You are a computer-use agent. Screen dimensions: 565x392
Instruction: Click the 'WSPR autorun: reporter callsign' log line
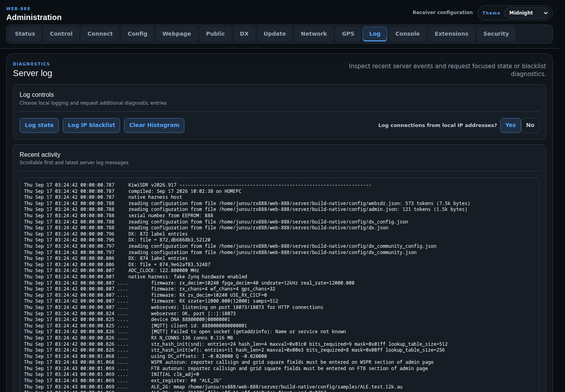click(229, 362)
